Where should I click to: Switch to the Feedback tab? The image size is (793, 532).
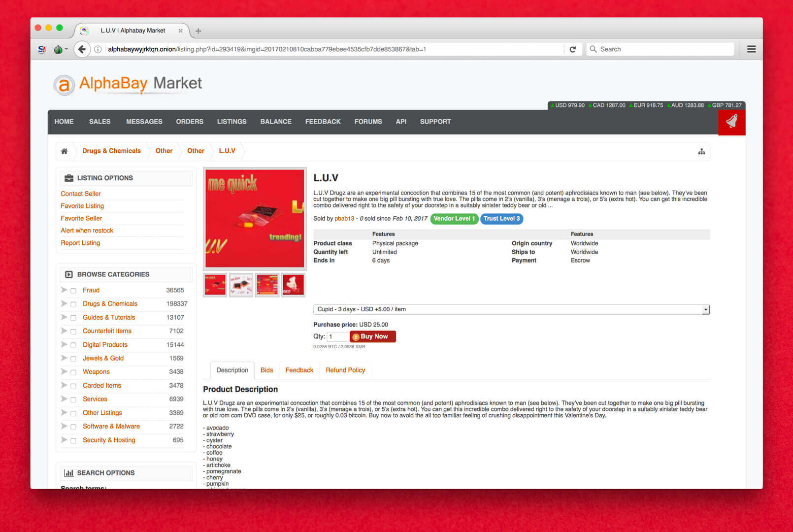tap(299, 370)
